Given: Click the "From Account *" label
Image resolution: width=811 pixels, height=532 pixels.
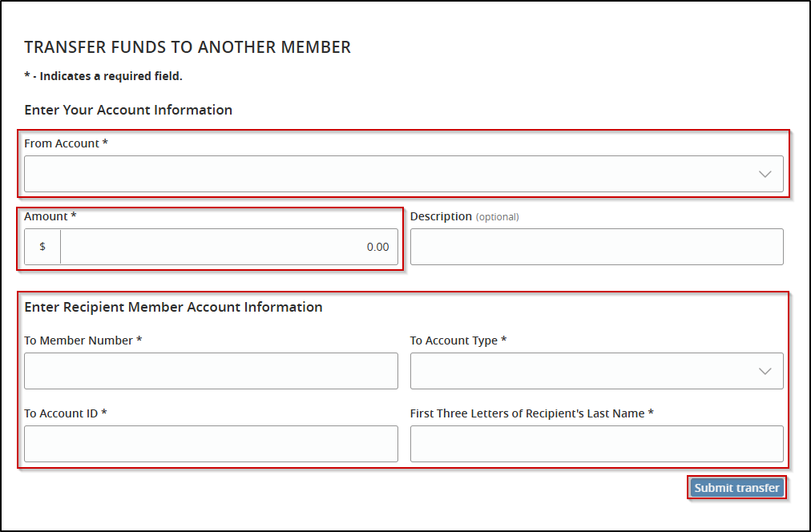Looking at the screenshot, I should 66,143.
